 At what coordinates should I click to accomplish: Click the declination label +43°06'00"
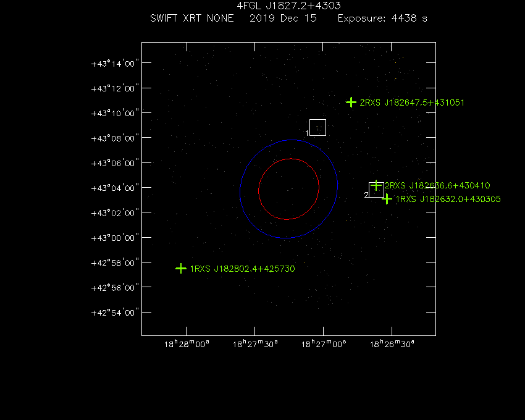click(x=115, y=163)
